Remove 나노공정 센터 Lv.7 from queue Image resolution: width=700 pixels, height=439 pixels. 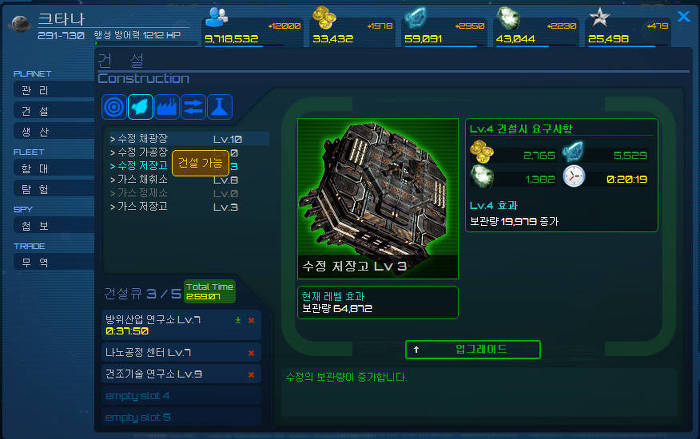click(251, 353)
